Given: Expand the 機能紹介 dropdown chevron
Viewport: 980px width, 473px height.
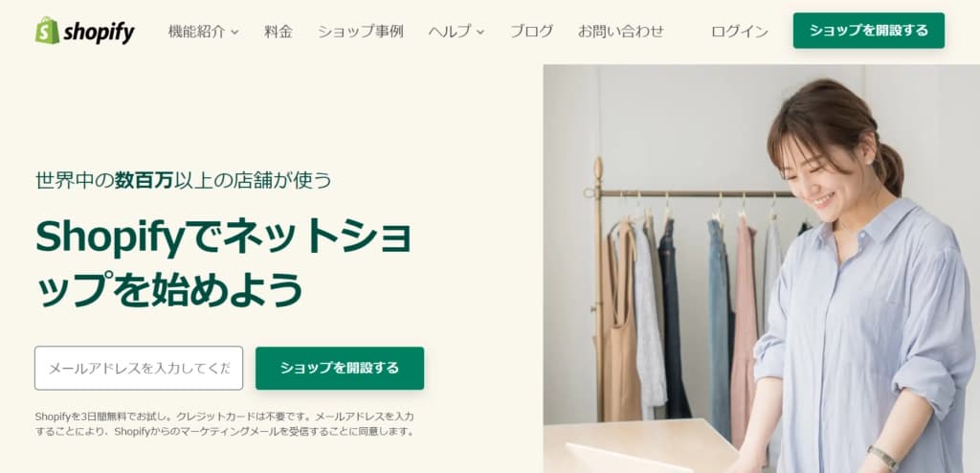Looking at the screenshot, I should [235, 32].
